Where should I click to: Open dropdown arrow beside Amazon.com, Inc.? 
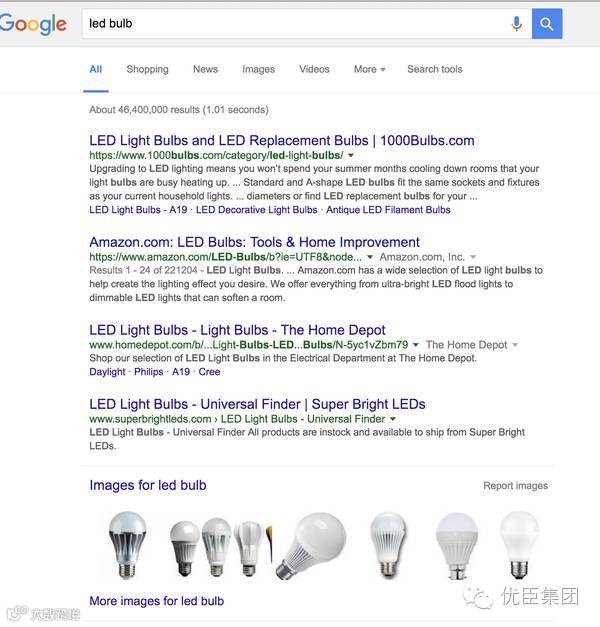click(x=473, y=257)
